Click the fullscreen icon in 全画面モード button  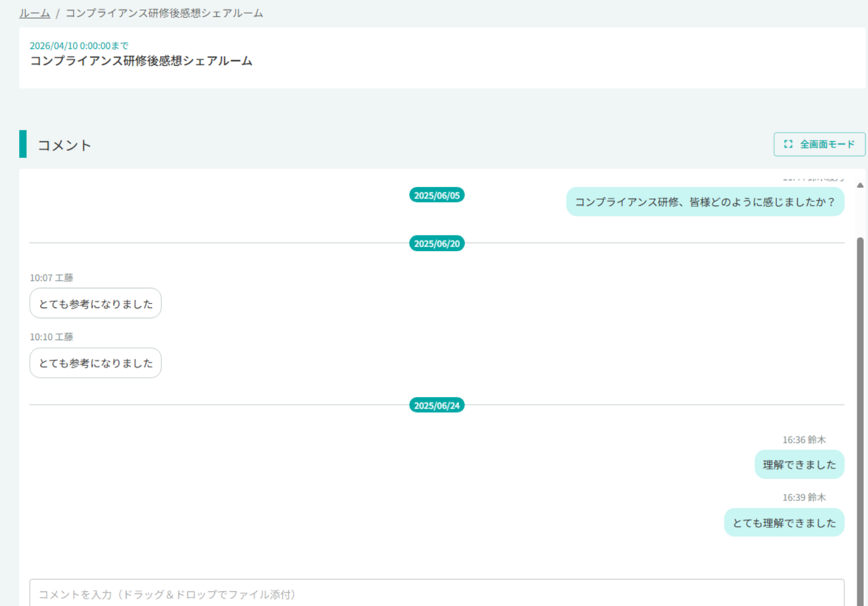tap(788, 144)
